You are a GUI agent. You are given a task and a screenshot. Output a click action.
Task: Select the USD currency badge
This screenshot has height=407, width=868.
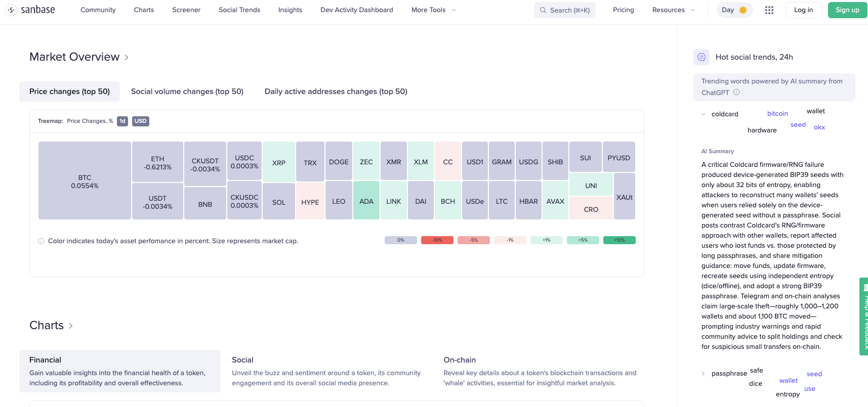(141, 121)
